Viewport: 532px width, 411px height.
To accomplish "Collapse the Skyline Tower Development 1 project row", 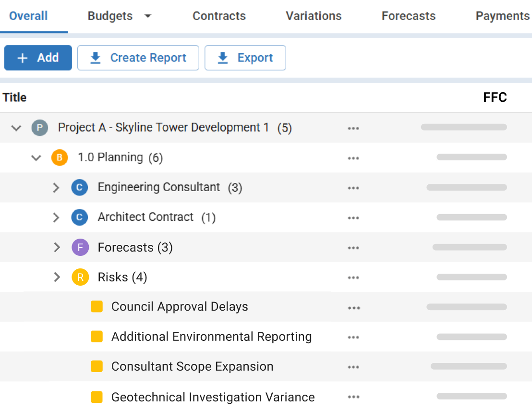I will coord(16,128).
